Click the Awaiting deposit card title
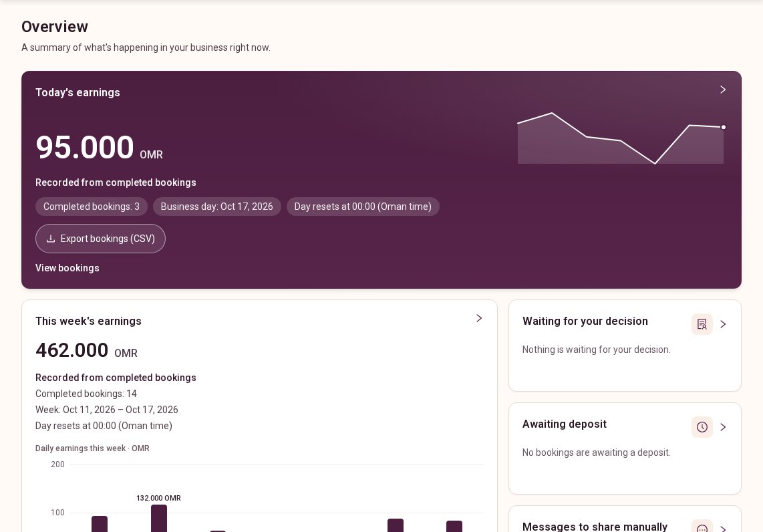This screenshot has height=532, width=763. pos(565,424)
